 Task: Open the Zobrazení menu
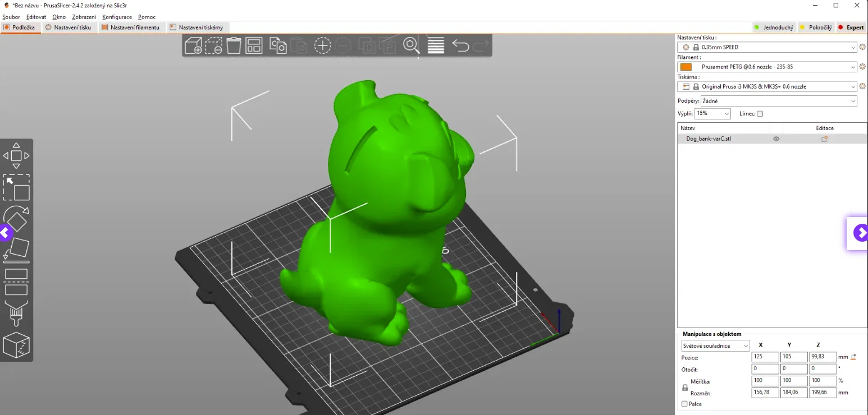(84, 17)
